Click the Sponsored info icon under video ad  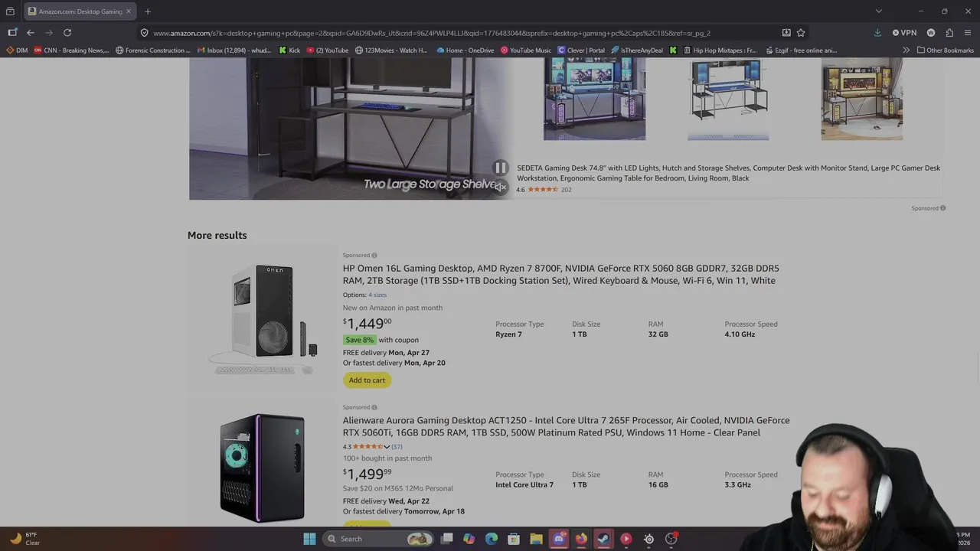click(942, 208)
